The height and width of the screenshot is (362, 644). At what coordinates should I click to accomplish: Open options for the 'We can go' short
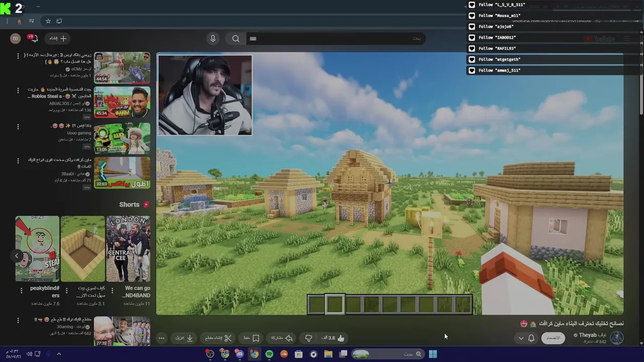pyautogui.click(x=112, y=290)
